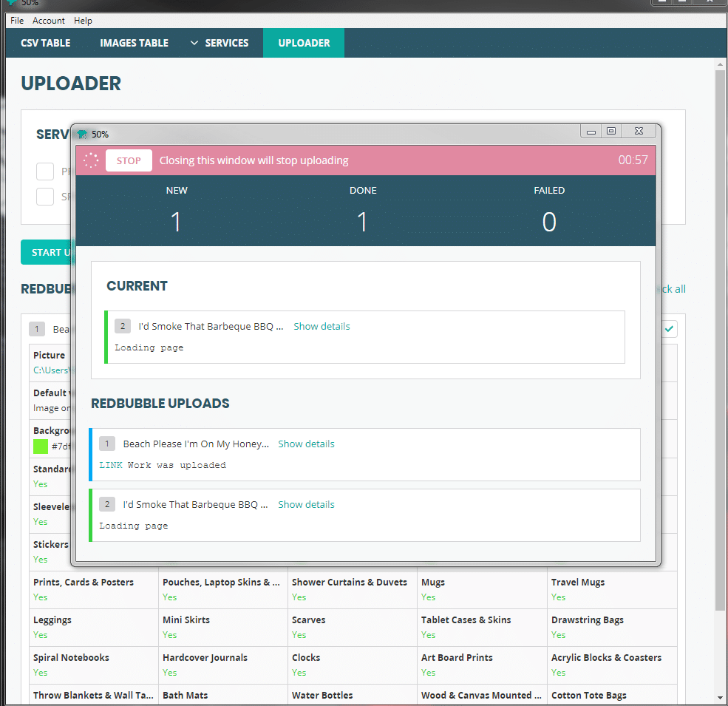This screenshot has height=706, width=728.
Task: Open the File menu
Action: pyautogui.click(x=17, y=21)
